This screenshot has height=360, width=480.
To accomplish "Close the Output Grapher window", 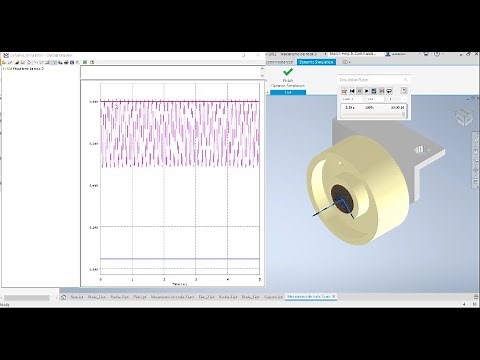I will pyautogui.click(x=258, y=55).
